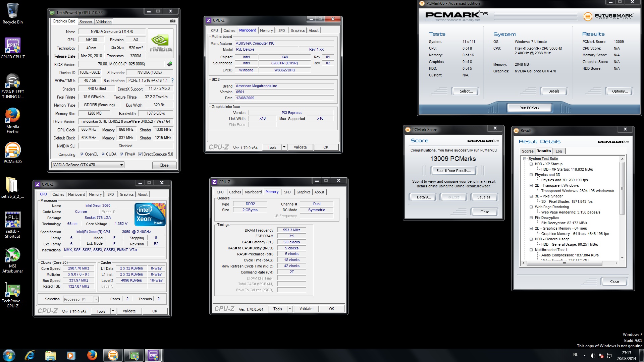Switch to CPU-Z on the taskbar
Viewport: 644px width, 362px height.
click(154, 355)
